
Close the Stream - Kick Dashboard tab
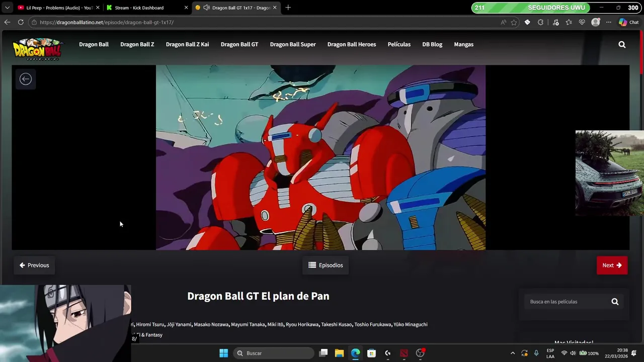pyautogui.click(x=186, y=8)
